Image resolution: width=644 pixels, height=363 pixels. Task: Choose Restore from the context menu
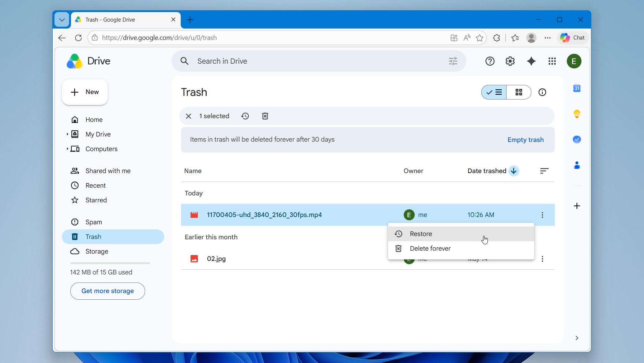(461, 234)
